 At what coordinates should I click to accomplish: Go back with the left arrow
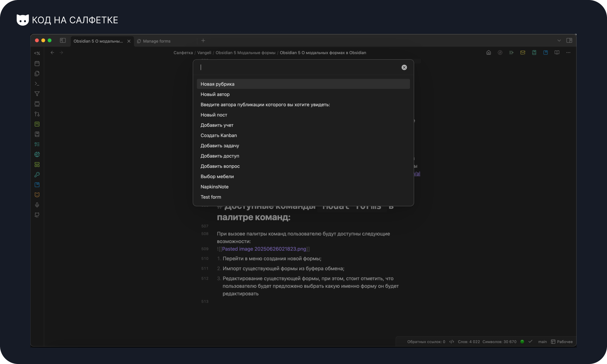(52, 53)
